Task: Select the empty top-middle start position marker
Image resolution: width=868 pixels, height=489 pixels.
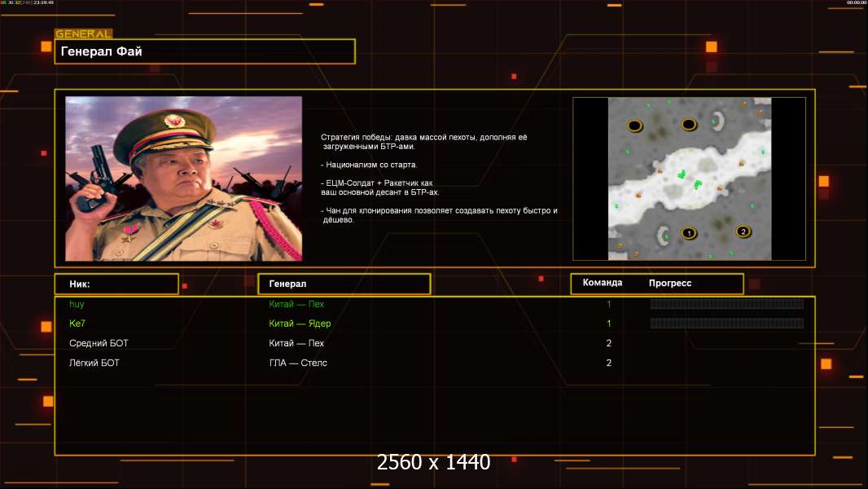Action: point(689,125)
